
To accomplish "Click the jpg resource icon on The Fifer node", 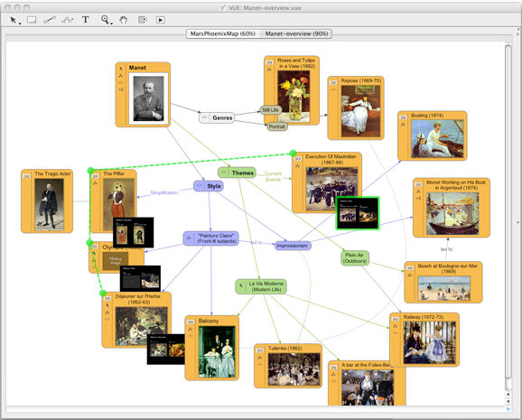I will coord(95,176).
